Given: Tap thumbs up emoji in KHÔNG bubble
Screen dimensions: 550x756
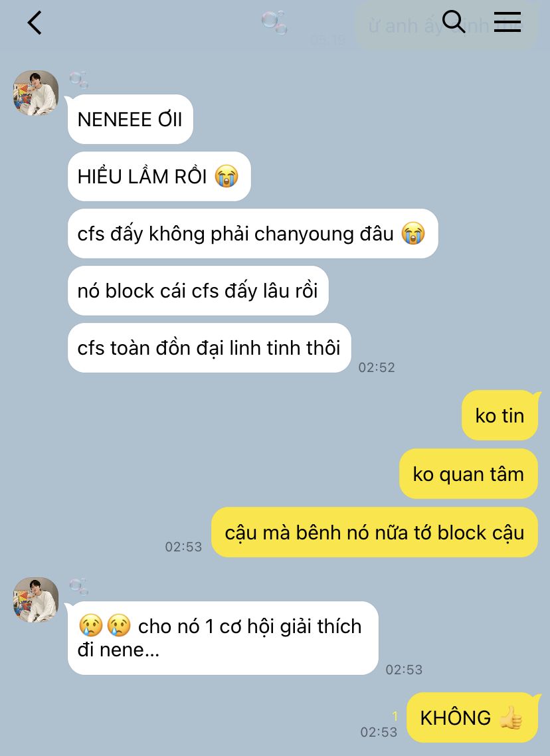Looking at the screenshot, I should [x=511, y=717].
